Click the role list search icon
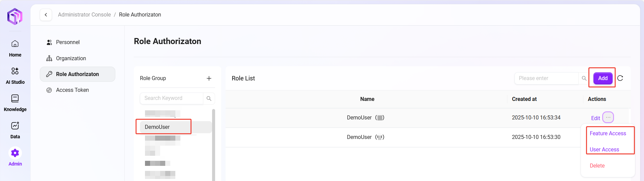This screenshot has width=644, height=181. click(x=584, y=78)
